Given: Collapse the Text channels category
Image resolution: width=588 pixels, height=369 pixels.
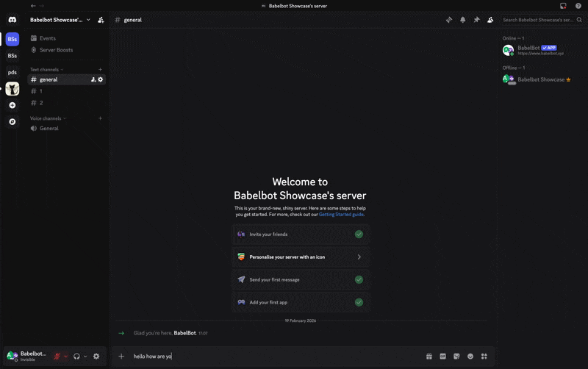Looking at the screenshot, I should [46, 69].
